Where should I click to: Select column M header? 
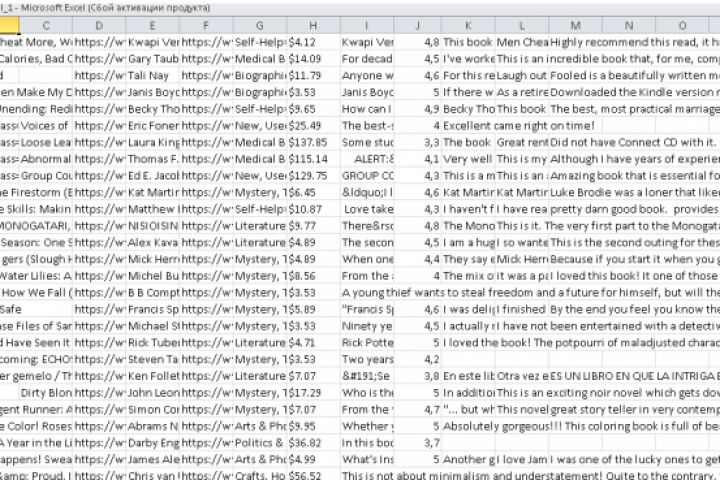tap(575, 26)
